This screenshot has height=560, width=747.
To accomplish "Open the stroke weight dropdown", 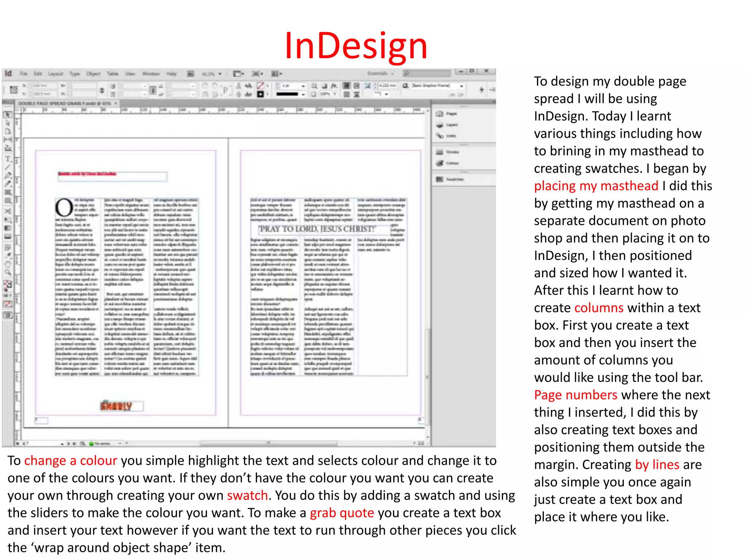I will pyautogui.click(x=303, y=86).
